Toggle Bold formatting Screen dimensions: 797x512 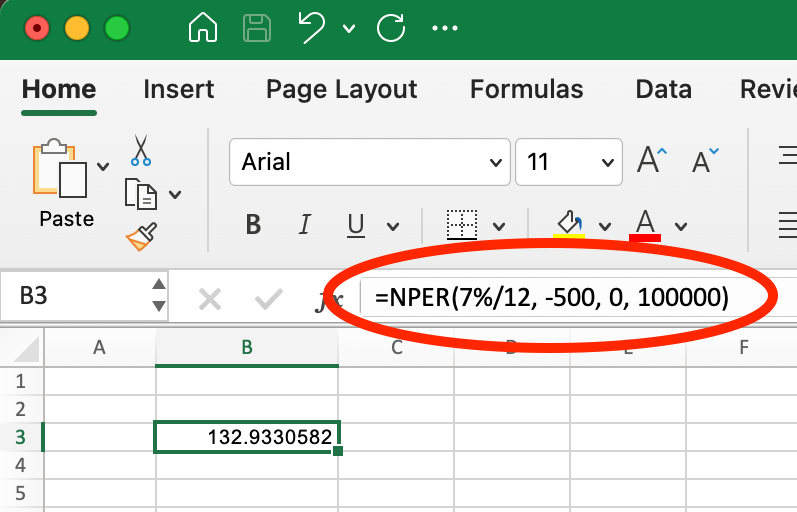(x=253, y=224)
